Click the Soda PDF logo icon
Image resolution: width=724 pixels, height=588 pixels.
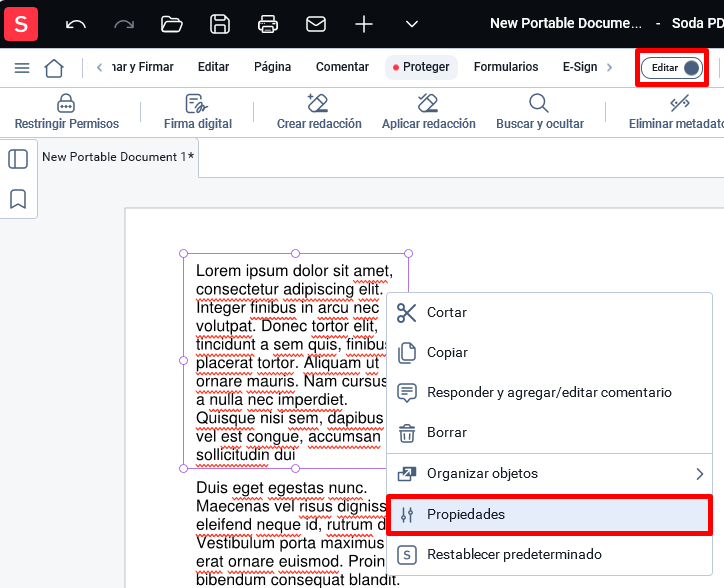[x=21, y=24]
